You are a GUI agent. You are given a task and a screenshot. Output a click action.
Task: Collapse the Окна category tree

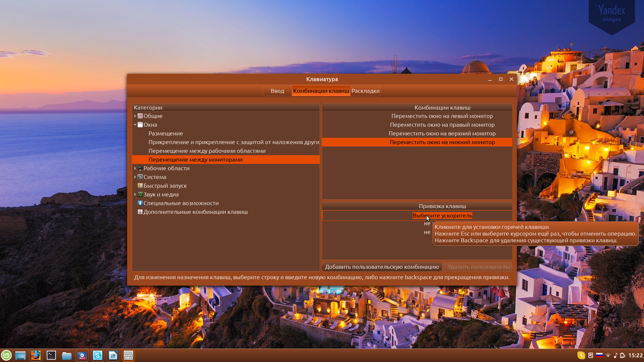pyautogui.click(x=135, y=125)
